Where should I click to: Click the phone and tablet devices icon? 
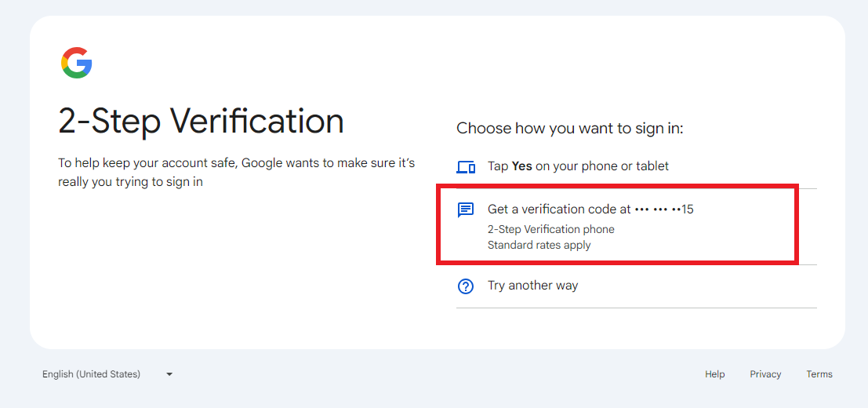pyautogui.click(x=466, y=167)
